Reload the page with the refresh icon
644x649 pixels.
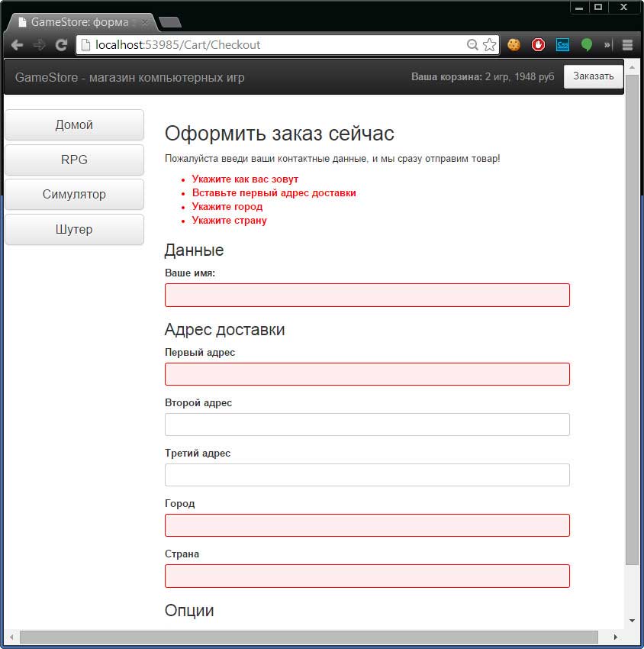[x=61, y=45]
